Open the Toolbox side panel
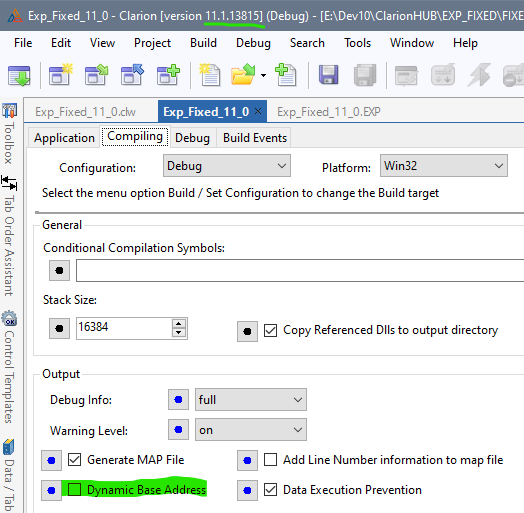The width and height of the screenshot is (524, 513). (9, 134)
